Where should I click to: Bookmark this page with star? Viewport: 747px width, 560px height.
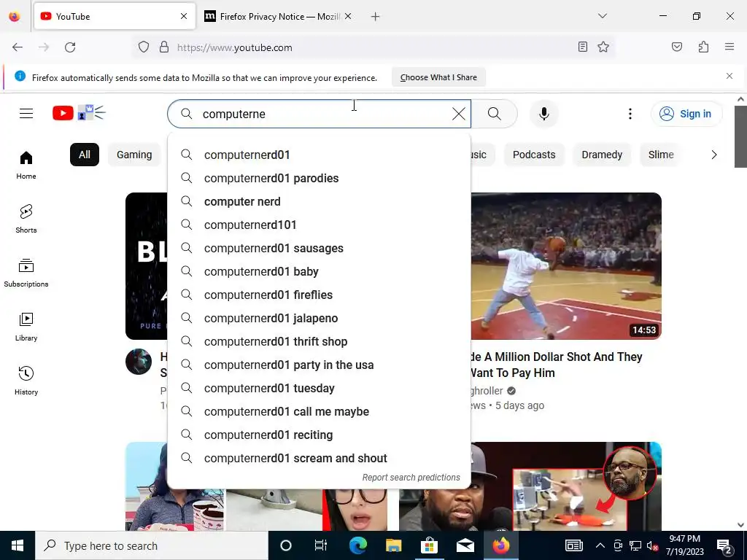tap(603, 47)
